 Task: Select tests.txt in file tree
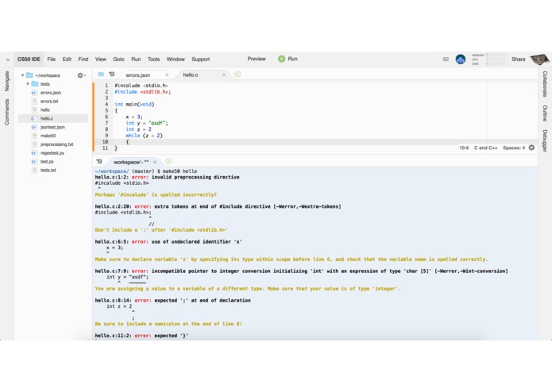point(48,170)
